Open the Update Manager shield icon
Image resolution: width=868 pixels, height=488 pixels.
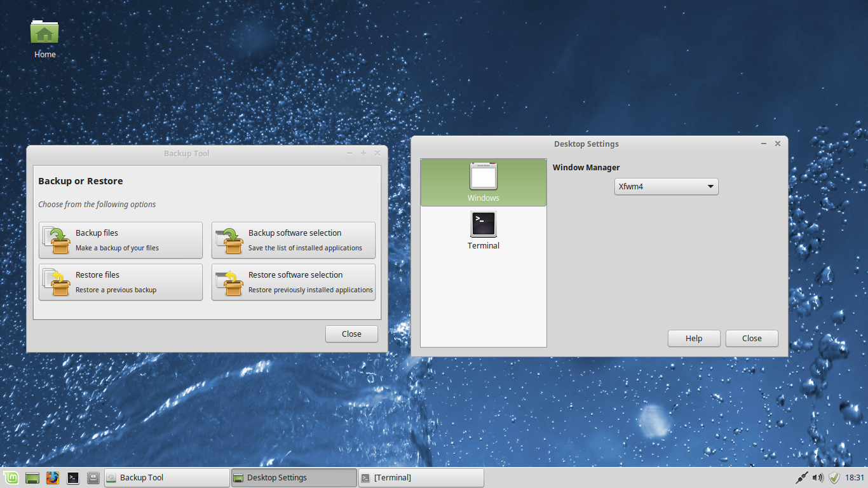pyautogui.click(x=834, y=478)
